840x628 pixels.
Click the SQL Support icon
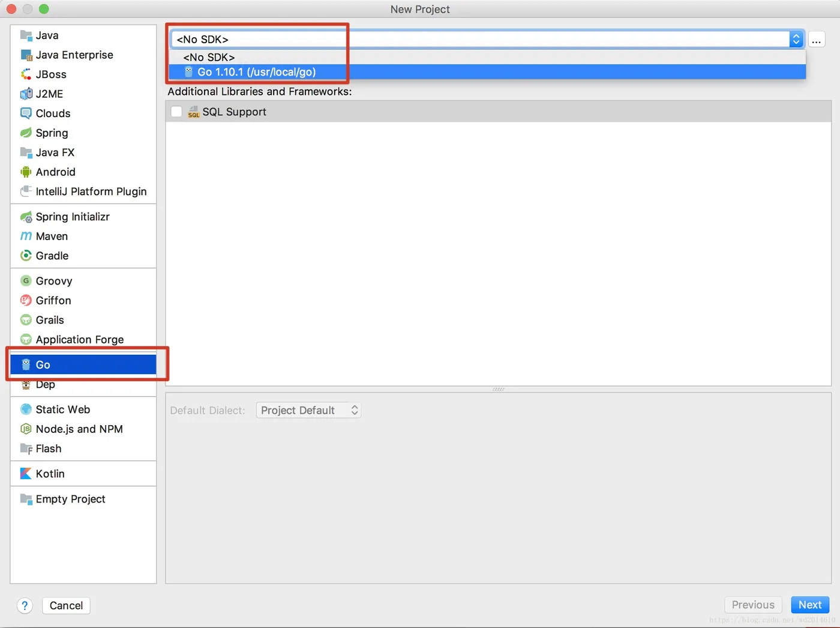coord(194,112)
